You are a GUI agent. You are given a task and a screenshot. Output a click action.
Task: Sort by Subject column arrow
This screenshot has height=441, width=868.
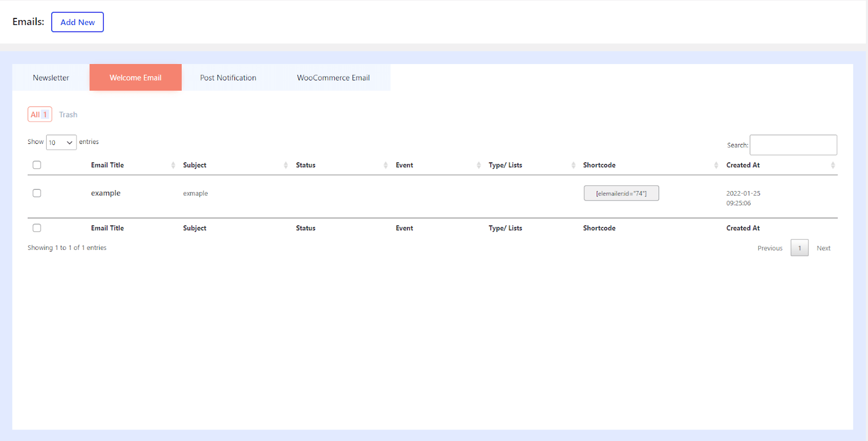tap(286, 165)
